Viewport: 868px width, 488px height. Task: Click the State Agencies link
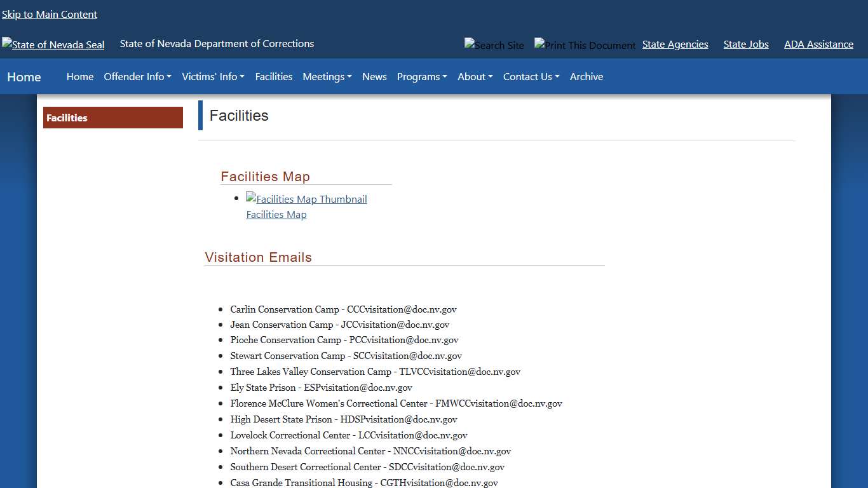675,44
